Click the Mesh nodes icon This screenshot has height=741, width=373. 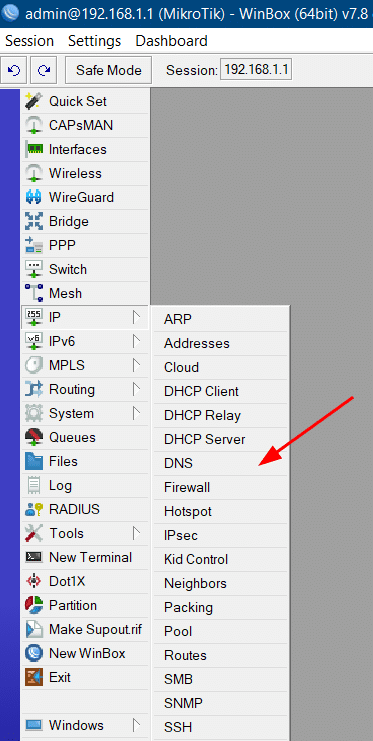pos(34,293)
